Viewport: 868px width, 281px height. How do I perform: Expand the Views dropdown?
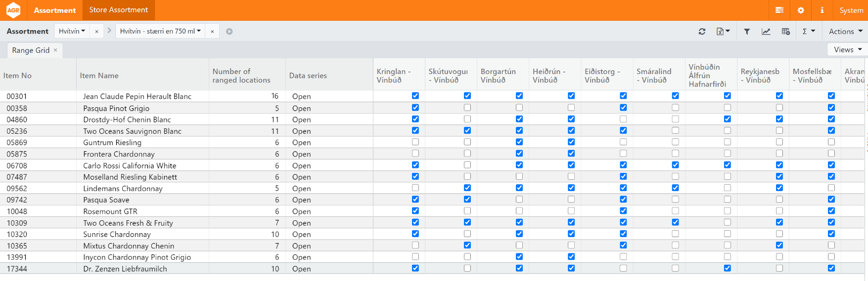tap(848, 49)
